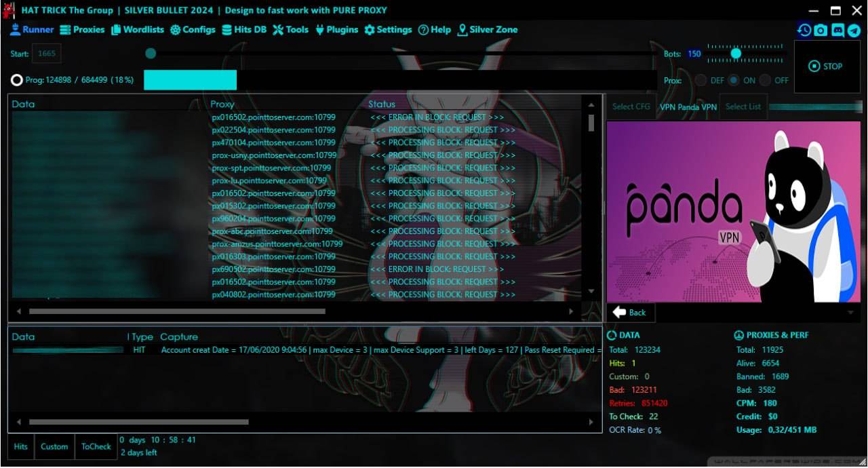
Task: Click the Bots value field showing 150
Action: (694, 54)
